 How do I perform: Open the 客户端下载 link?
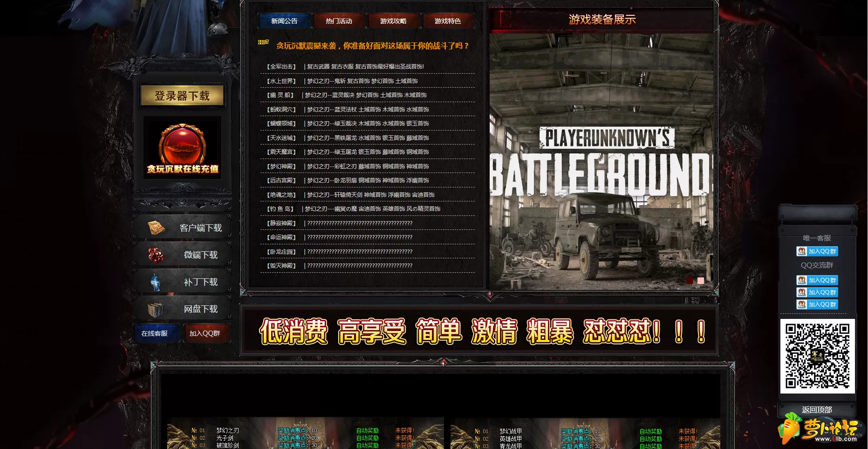point(200,228)
